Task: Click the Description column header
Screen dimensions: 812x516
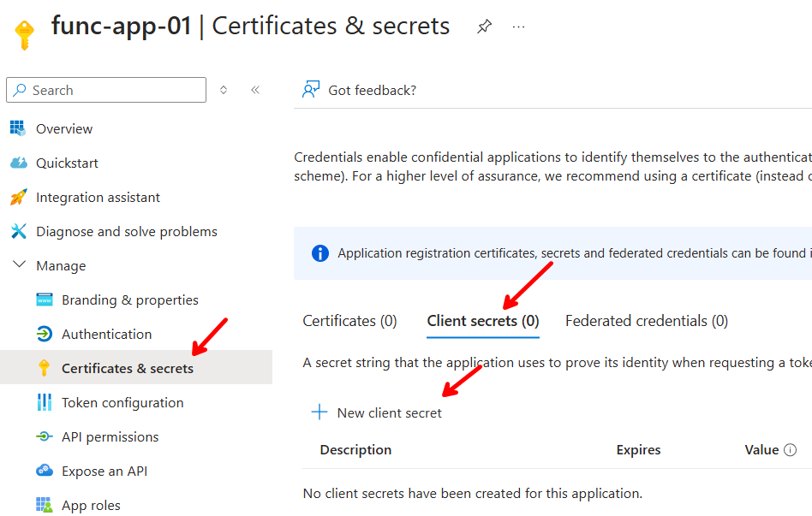Action: tap(355, 450)
